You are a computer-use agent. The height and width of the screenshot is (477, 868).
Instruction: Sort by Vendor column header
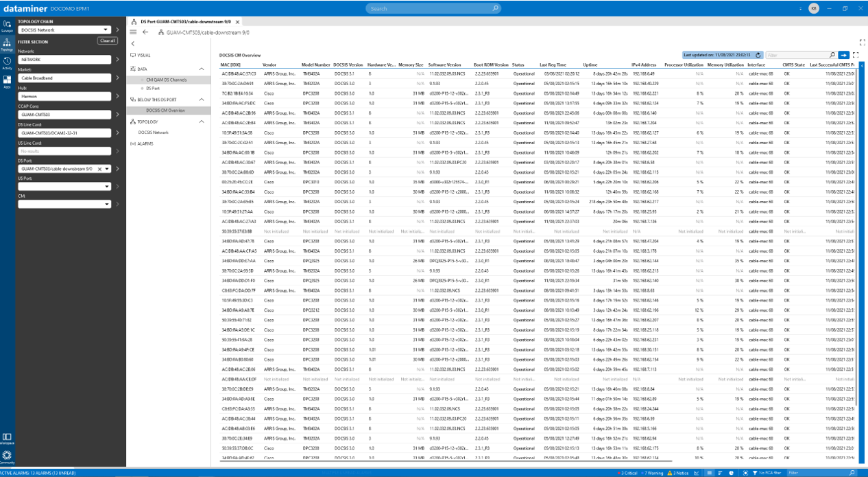(x=269, y=65)
